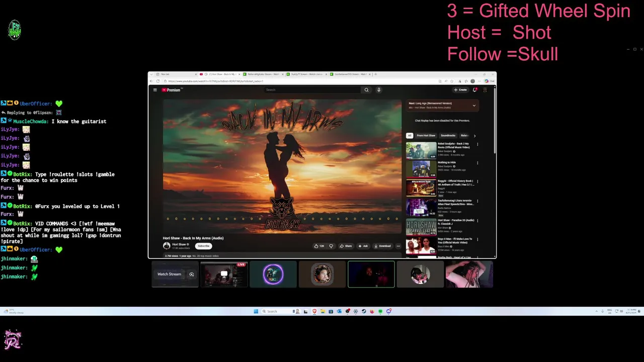This screenshot has width=644, height=362.
Task: Open Windows Start menu
Action: pos(256,311)
